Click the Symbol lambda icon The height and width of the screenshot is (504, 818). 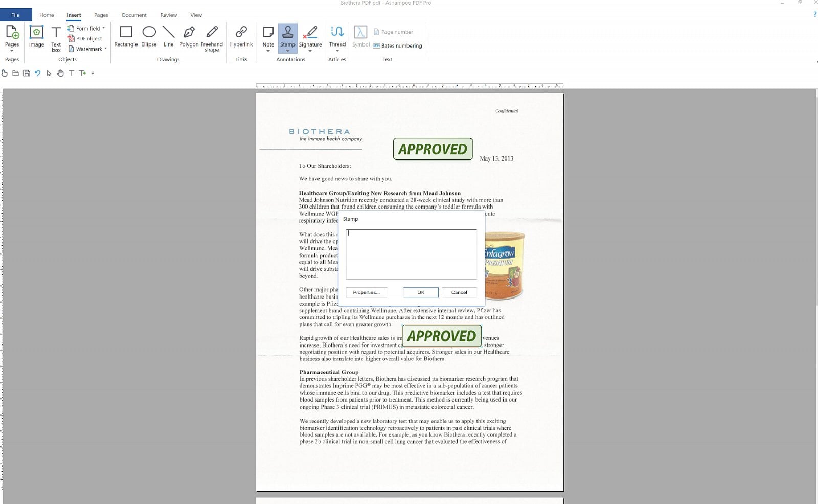tap(361, 32)
